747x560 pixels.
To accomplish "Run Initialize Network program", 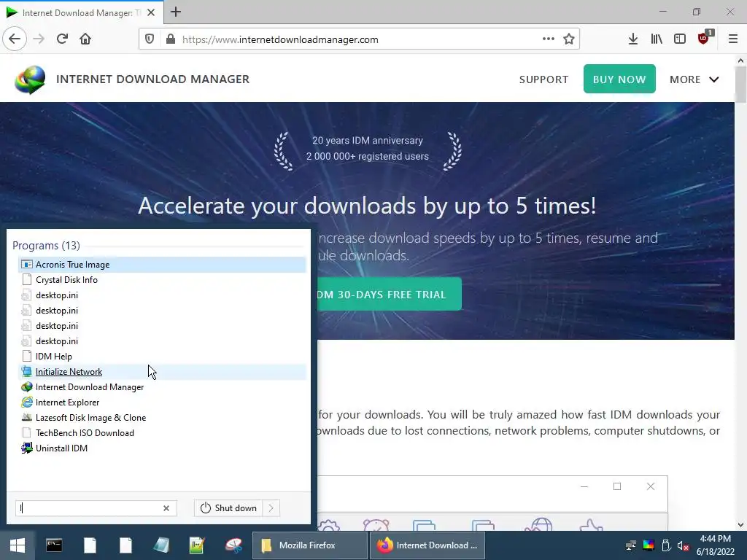I will pos(162,371).
